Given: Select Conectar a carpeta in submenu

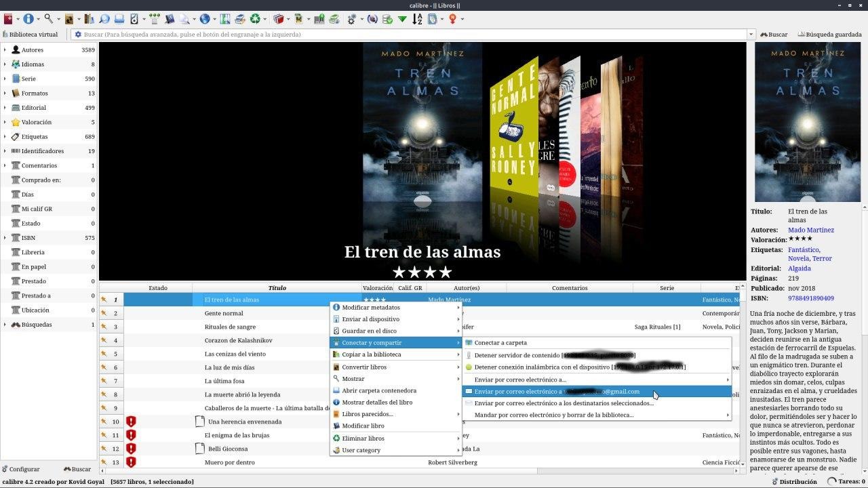Looking at the screenshot, I should point(597,343).
